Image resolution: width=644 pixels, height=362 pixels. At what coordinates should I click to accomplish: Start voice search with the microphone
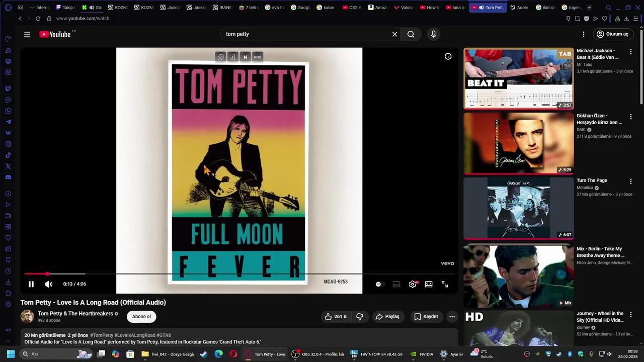434,34
